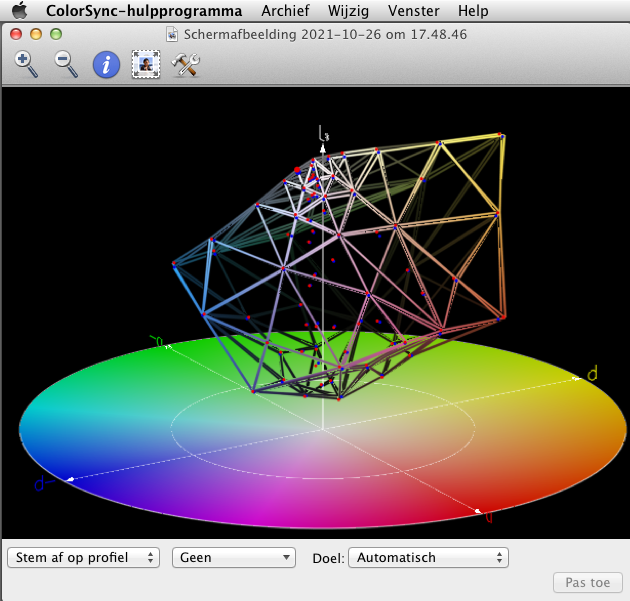Expand the 'Geen' profile dropdown
Screen dimensions: 630x601
pyautogui.click(x=234, y=557)
